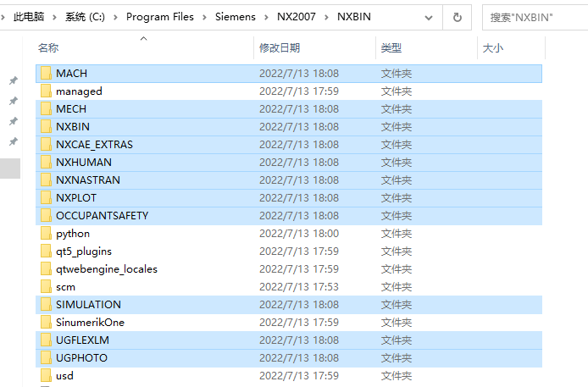Click the MACH folder icon
Screen dimensions: 588x387
click(46, 74)
